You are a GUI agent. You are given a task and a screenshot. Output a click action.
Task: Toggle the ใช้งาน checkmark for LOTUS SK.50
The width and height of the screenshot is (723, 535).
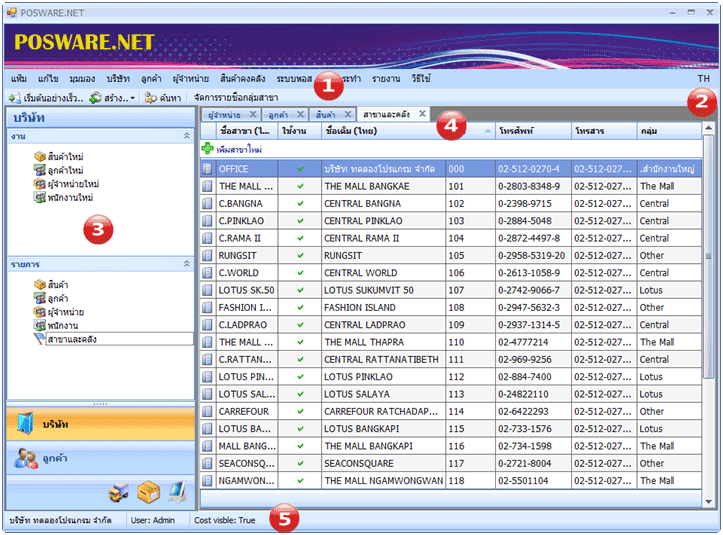click(300, 290)
